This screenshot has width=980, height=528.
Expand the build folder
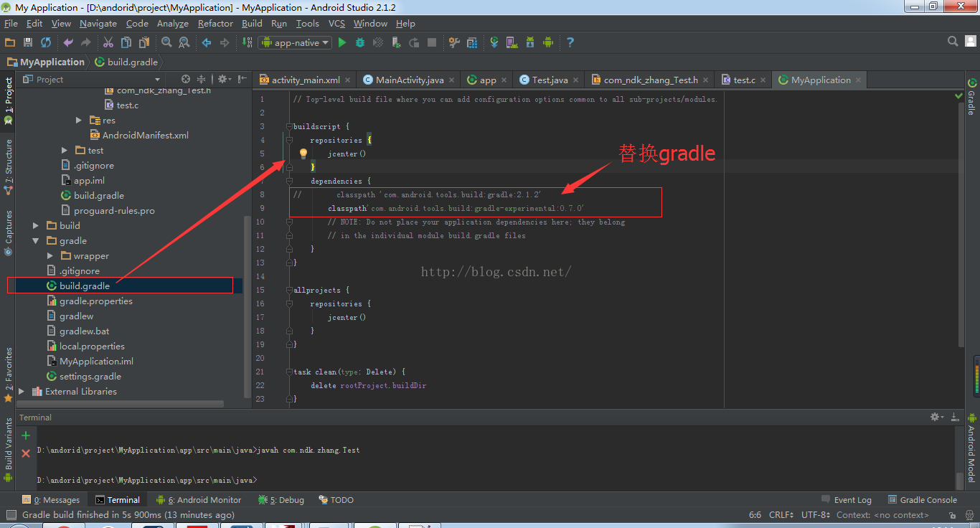tap(36, 225)
